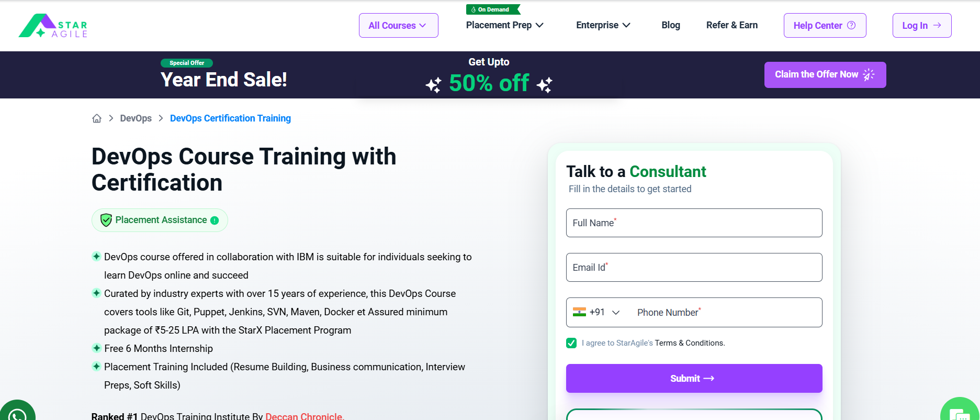Click the Special Offer badge
Image resolution: width=980 pixels, height=420 pixels.
[x=187, y=63]
